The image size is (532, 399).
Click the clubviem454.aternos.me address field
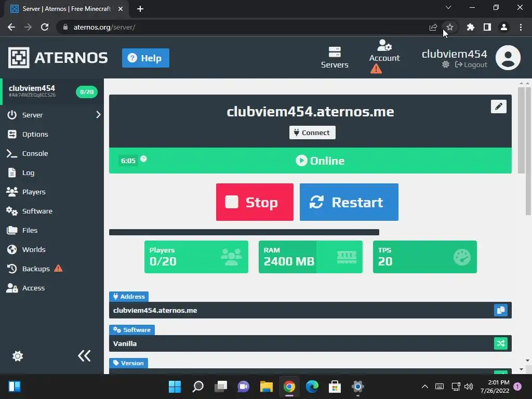point(310,310)
